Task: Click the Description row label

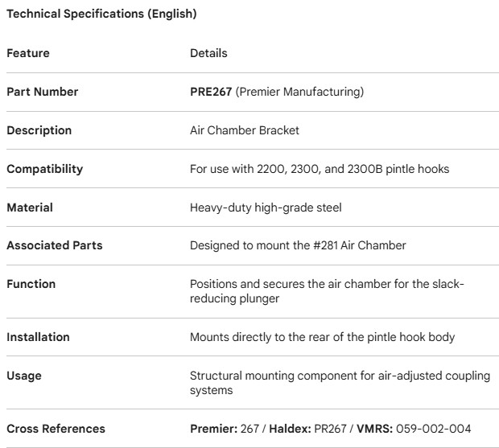Action: point(39,130)
